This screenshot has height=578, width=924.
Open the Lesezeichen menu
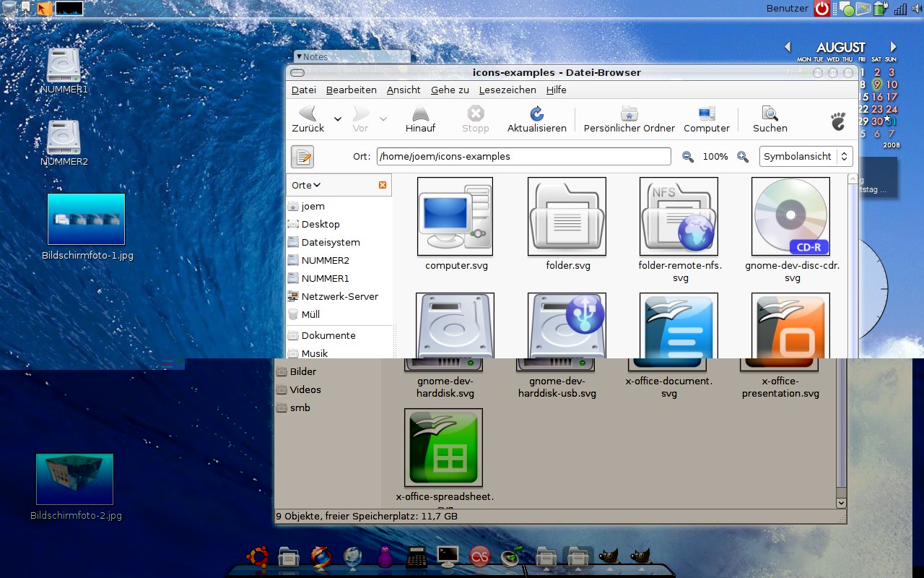click(507, 90)
